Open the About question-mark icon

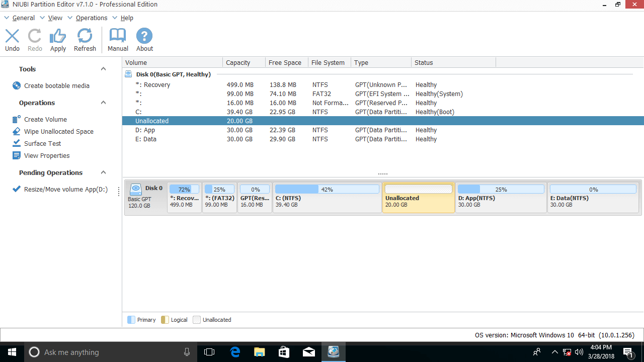click(144, 36)
